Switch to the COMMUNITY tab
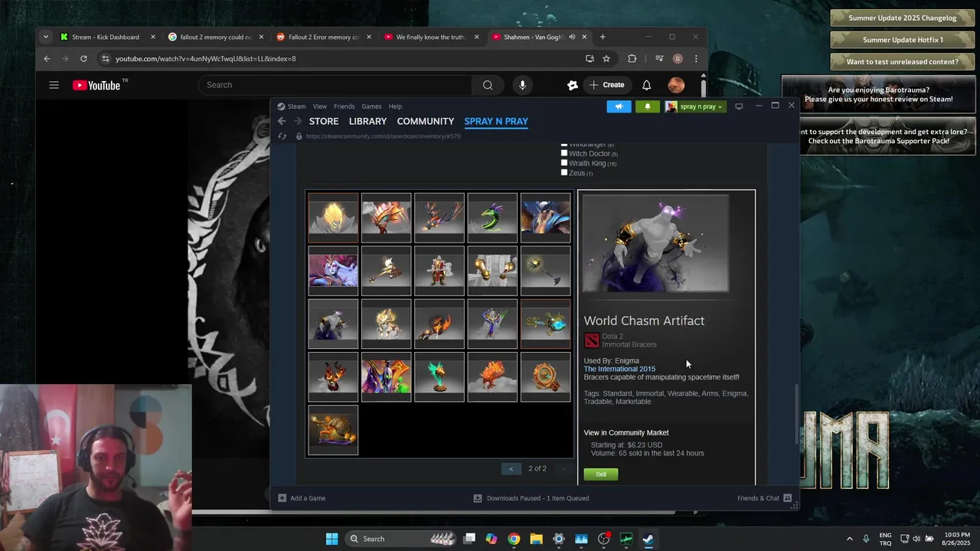 [426, 121]
